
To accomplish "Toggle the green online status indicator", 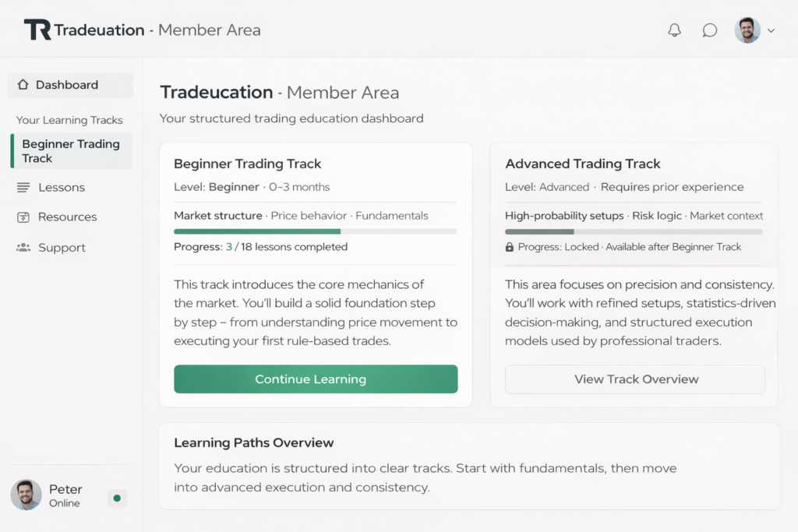I will click(117, 498).
